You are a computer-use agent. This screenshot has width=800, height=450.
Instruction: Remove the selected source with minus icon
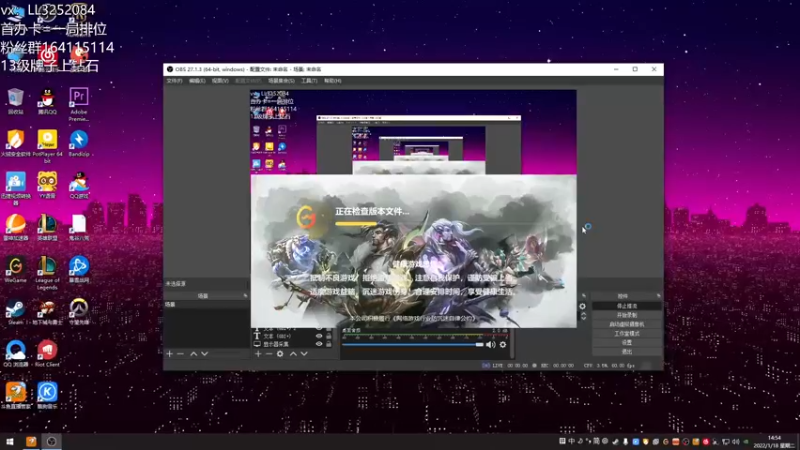(x=269, y=354)
